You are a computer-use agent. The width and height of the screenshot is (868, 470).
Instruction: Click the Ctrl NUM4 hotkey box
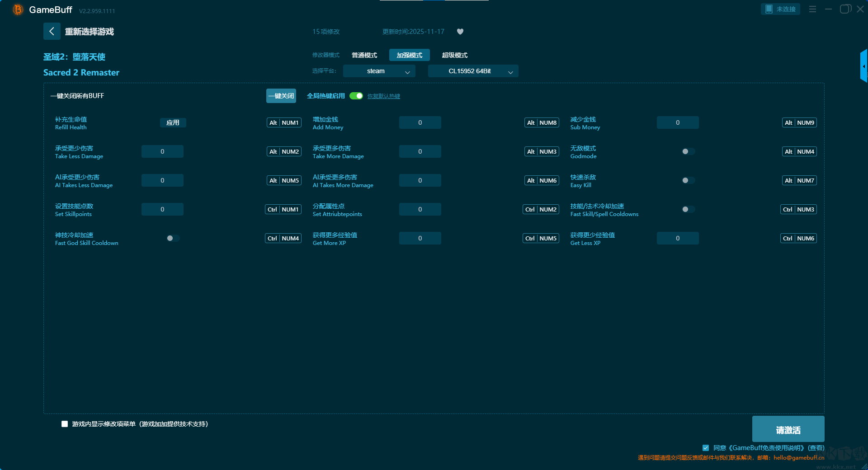(283, 238)
